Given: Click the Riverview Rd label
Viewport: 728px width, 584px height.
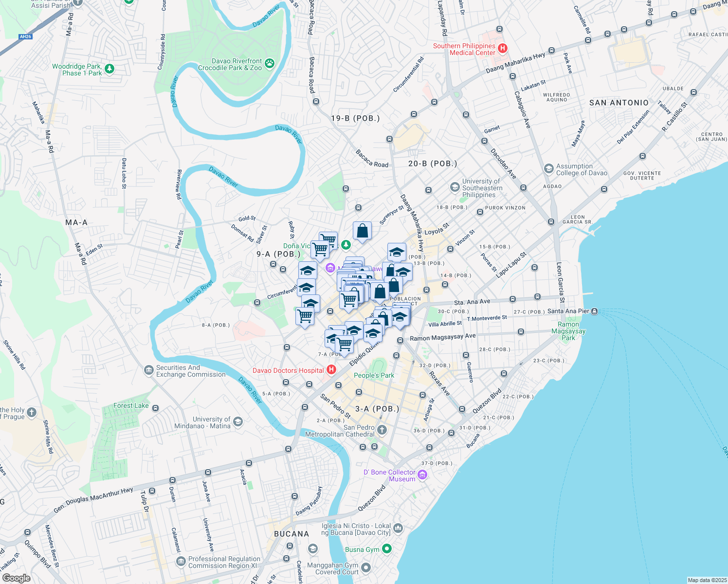Looking at the screenshot, I should pos(179,184).
